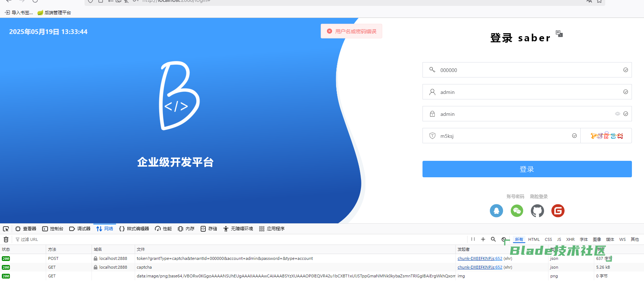This screenshot has height=284, width=644.
Task: Filter network requests by JS
Action: click(x=559, y=239)
